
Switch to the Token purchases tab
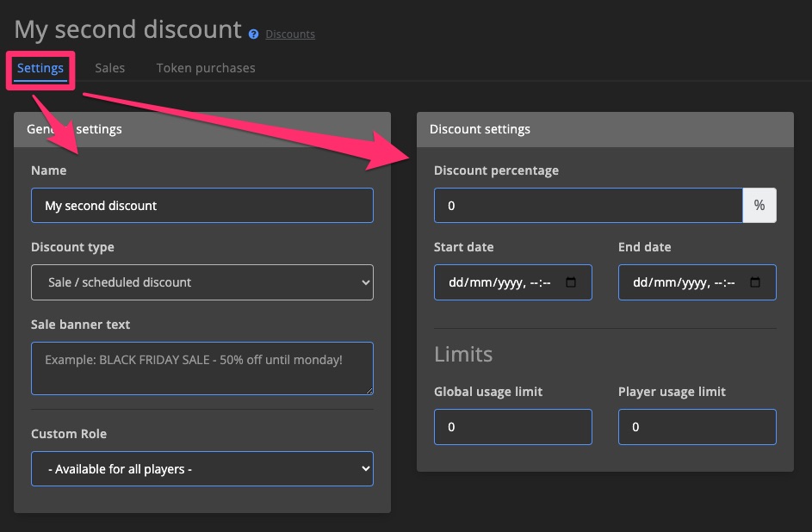pos(205,67)
